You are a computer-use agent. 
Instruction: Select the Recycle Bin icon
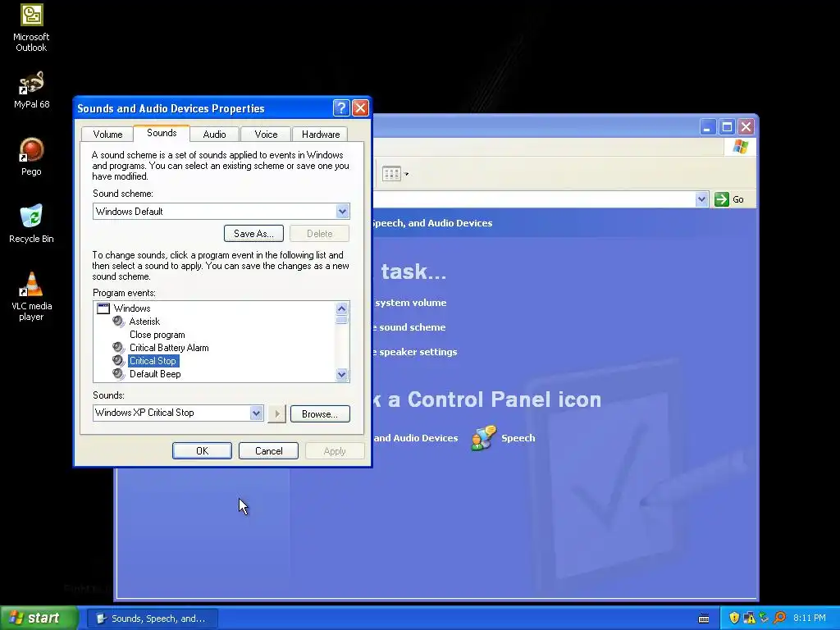tap(31, 223)
